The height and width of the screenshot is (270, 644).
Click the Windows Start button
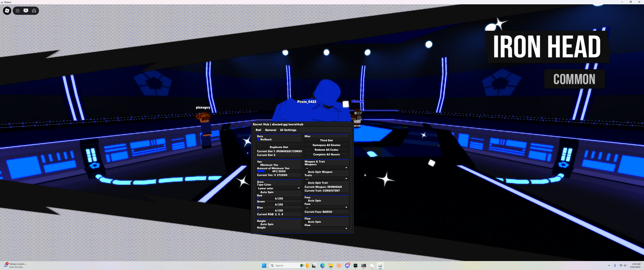264,265
